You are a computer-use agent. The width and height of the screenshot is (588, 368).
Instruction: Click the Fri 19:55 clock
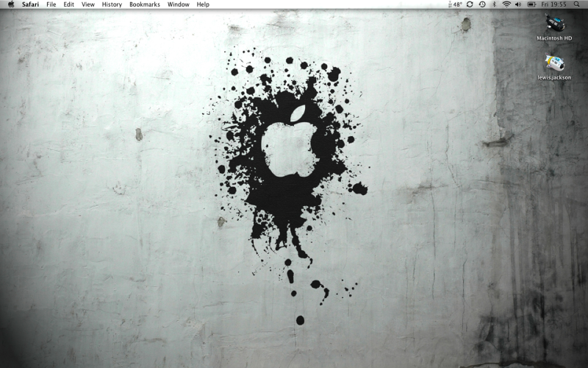(x=554, y=4)
